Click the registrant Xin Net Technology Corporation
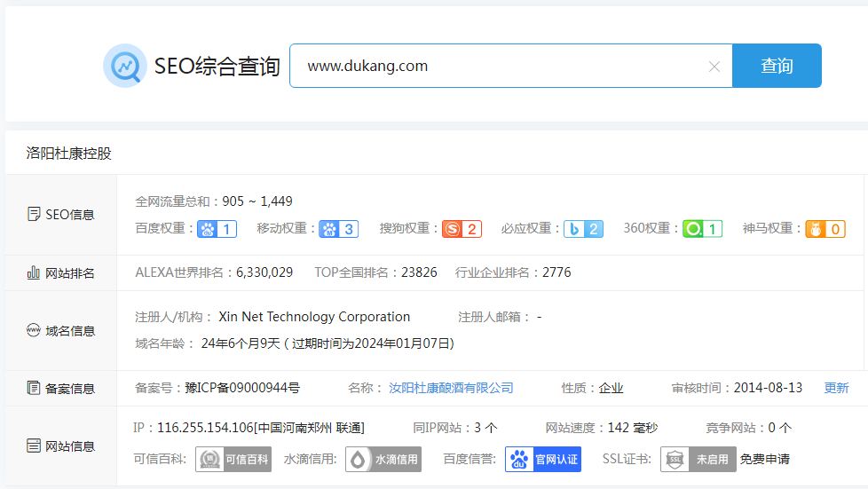868x489 pixels. 314,317
